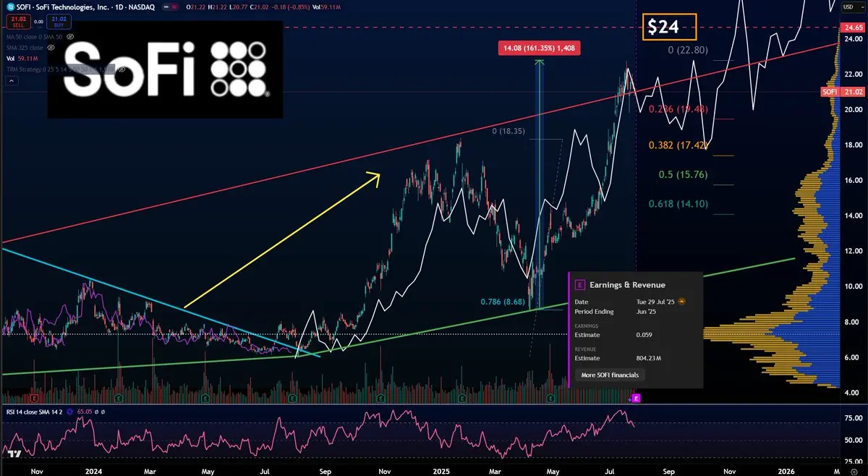Toggle visibility eye of TRM Strategy indicator
This screenshot has height=476, width=868.
(x=122, y=69)
